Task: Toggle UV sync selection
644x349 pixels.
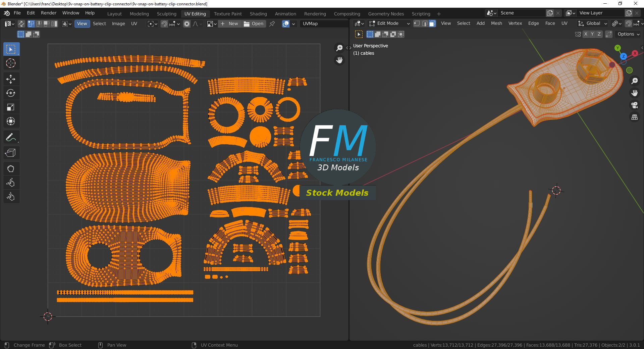Action: pos(21,24)
